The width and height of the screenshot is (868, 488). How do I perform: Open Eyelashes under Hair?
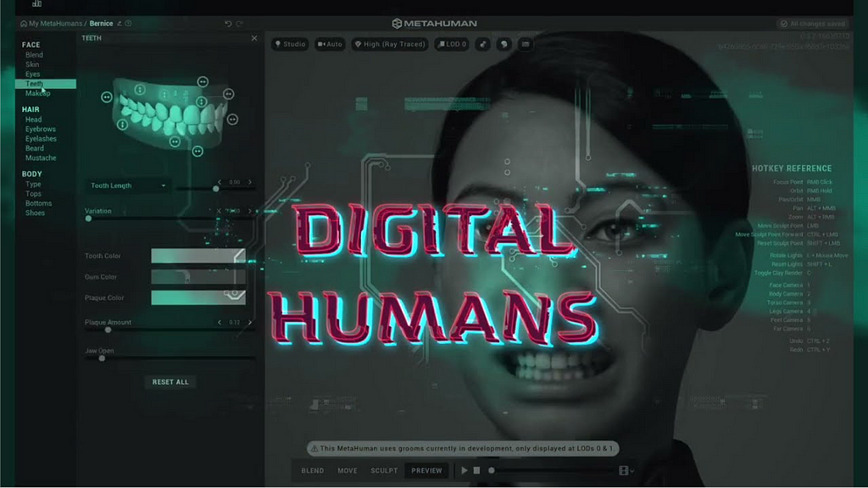(41, 139)
